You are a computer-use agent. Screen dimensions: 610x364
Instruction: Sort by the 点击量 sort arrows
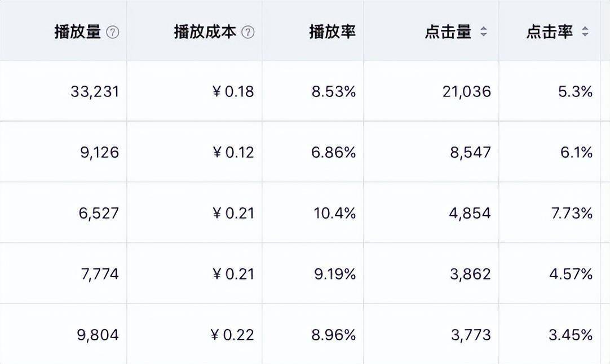484,32
